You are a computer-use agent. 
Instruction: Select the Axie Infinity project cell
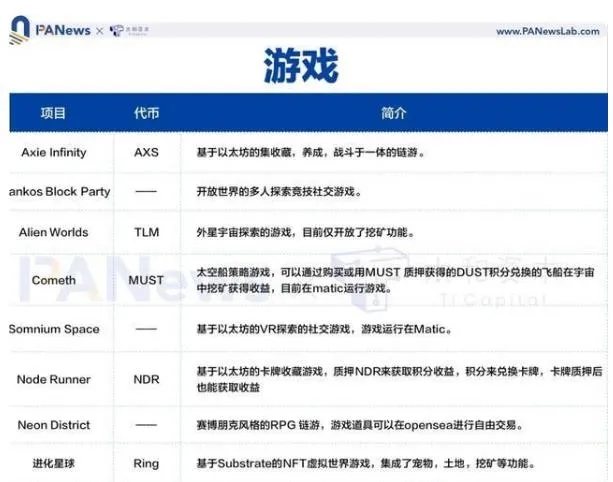[54, 152]
